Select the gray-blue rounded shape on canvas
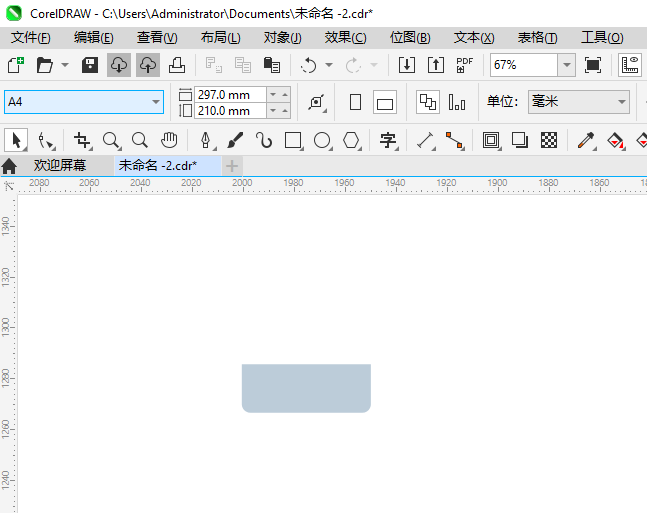Image resolution: width=647 pixels, height=513 pixels. point(306,388)
